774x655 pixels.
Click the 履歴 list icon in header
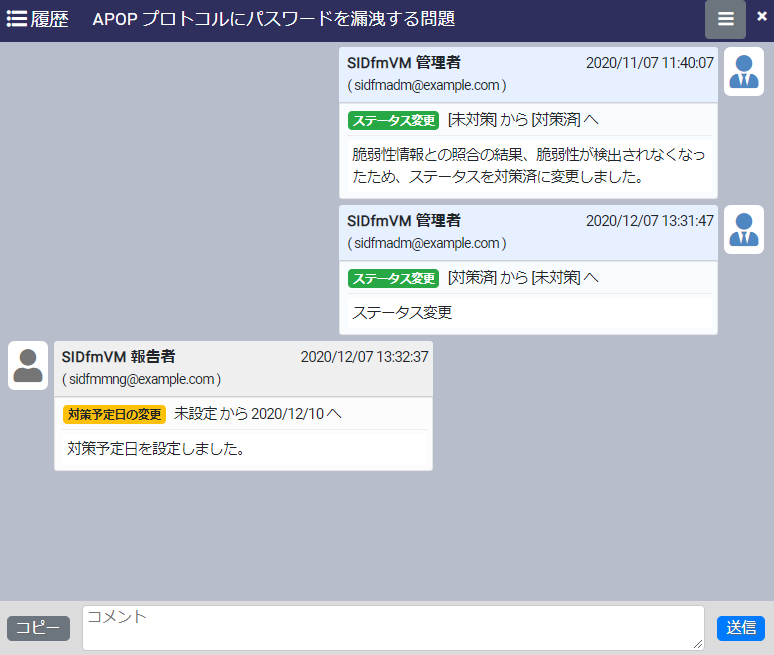pos(17,19)
